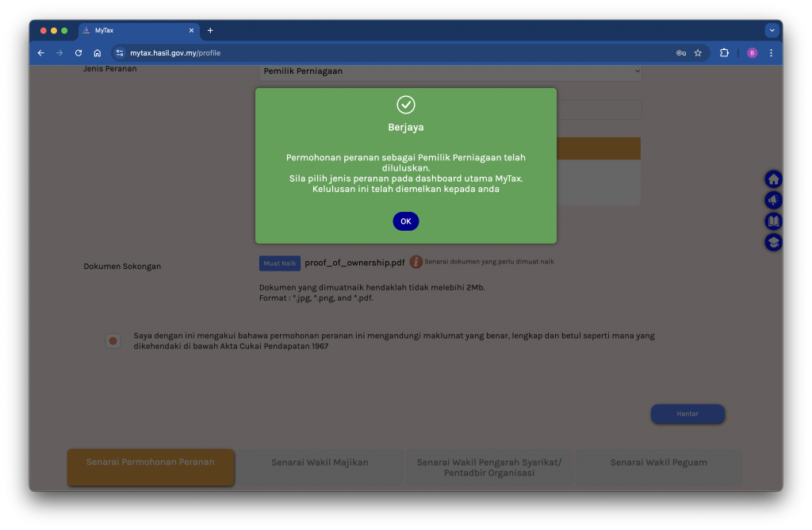Image resolution: width=812 pixels, height=530 pixels.
Task: Bookmark page with the star icon
Action: 698,53
